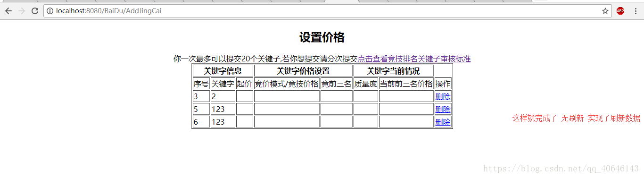
Task: Click the 序号 column header
Action: 201,84
